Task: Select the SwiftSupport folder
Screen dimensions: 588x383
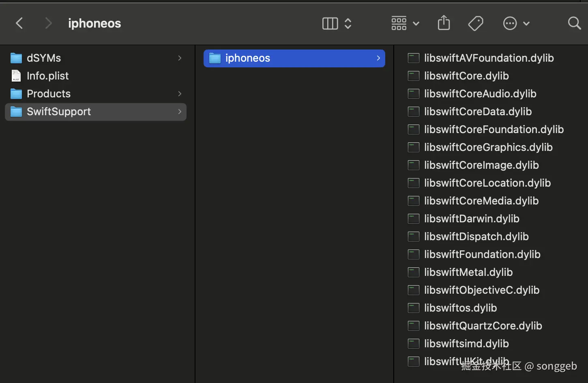Action: coord(59,112)
